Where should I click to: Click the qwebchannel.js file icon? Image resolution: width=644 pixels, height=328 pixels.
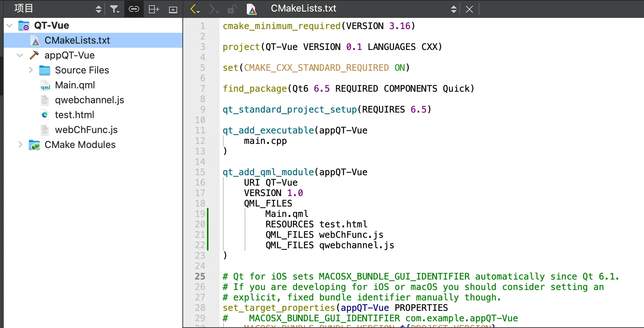coord(45,100)
